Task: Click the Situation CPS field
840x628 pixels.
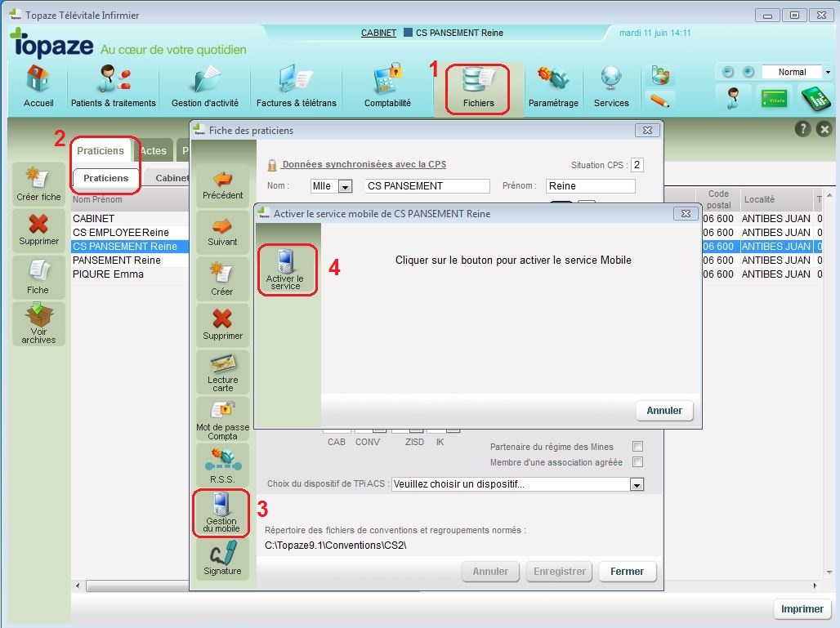Action: (637, 165)
